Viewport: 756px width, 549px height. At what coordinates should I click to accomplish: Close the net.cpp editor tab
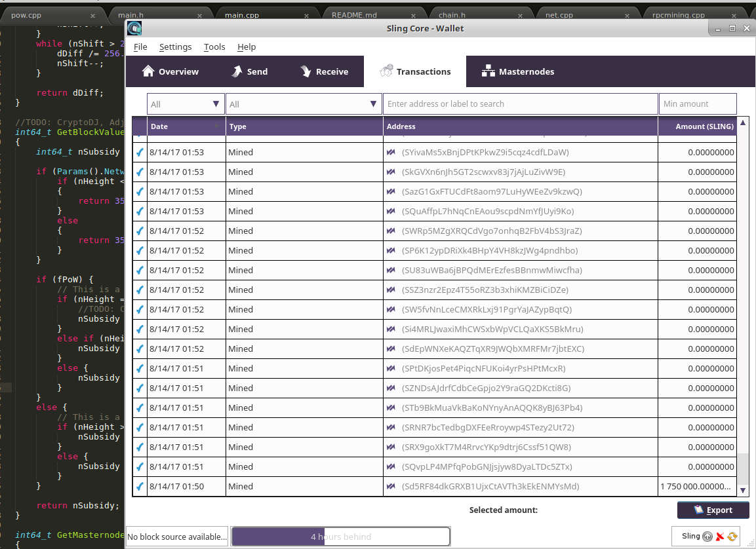coord(627,16)
